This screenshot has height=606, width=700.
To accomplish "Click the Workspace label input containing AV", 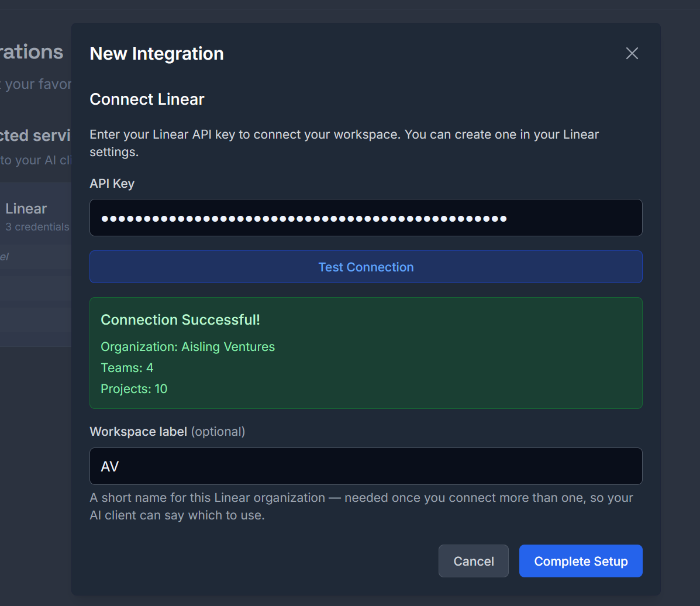I will click(365, 466).
